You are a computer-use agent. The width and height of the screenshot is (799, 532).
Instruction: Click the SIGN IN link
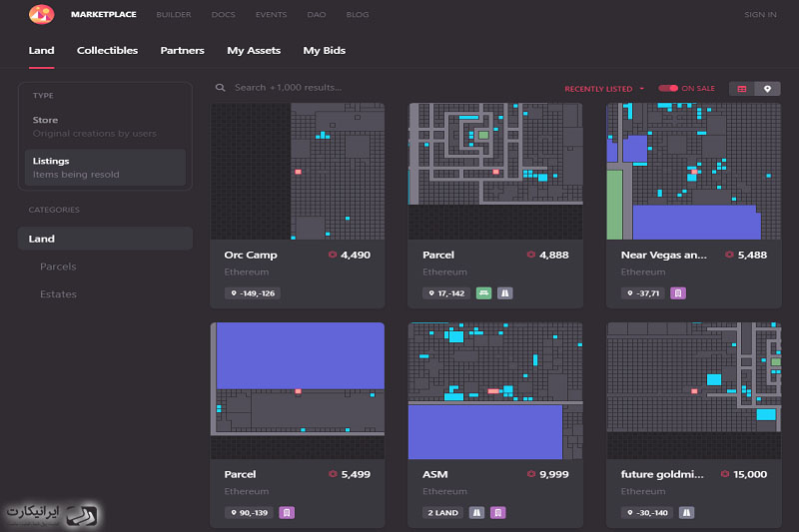click(x=760, y=14)
